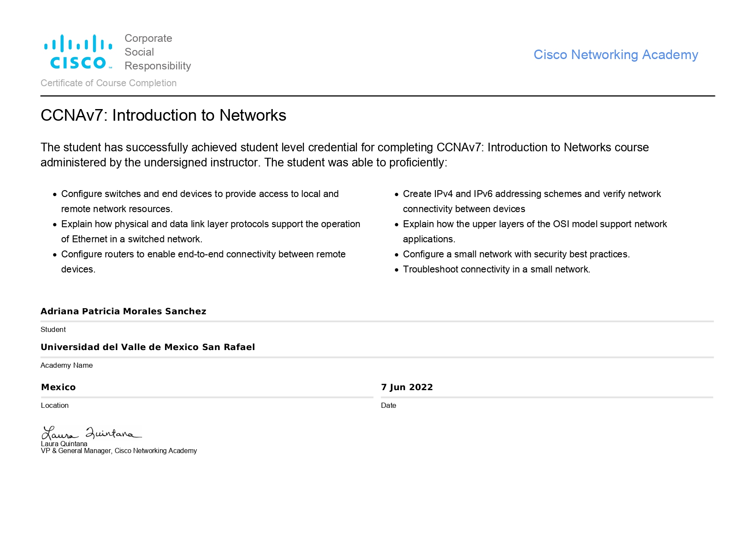Select the Certificate of Course Completion subtitle
Image resolution: width=756 pixels, height=535 pixels.
(x=109, y=83)
